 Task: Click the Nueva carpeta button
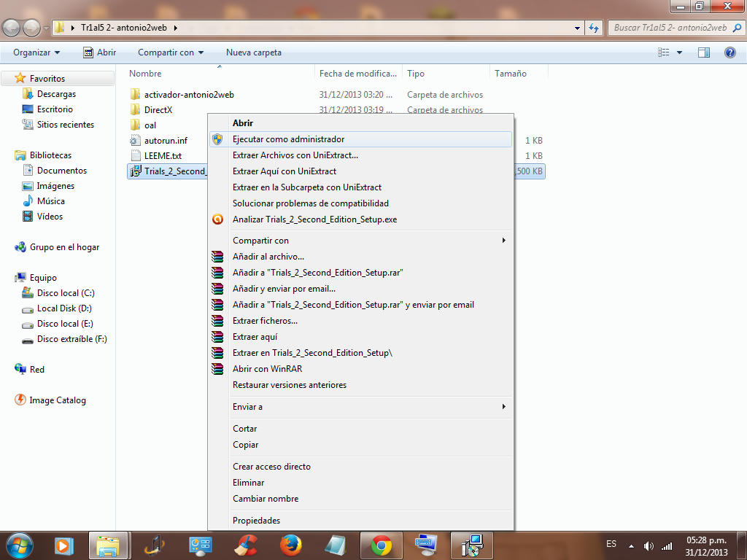click(253, 52)
